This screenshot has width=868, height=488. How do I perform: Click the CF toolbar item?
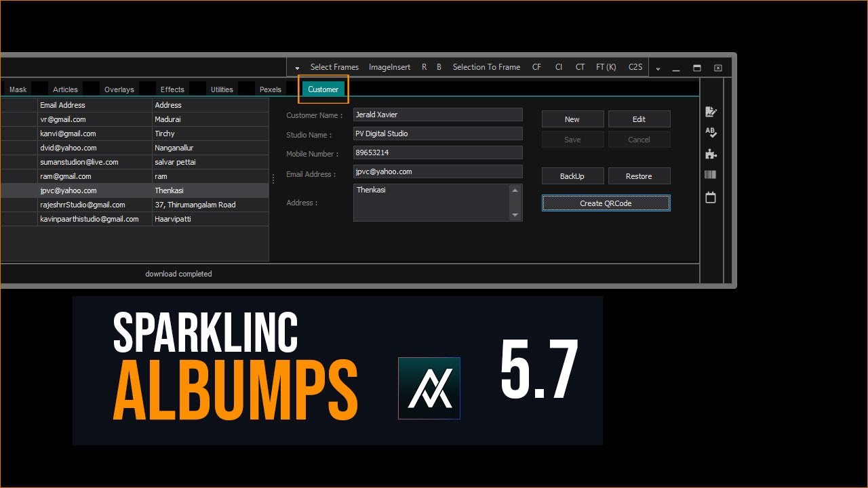click(x=536, y=67)
